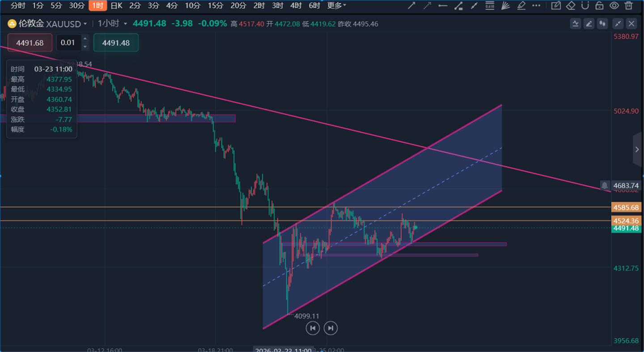The width and height of the screenshot is (644, 352).
Task: Open the candlestick chart style button
Action: coord(603,24)
